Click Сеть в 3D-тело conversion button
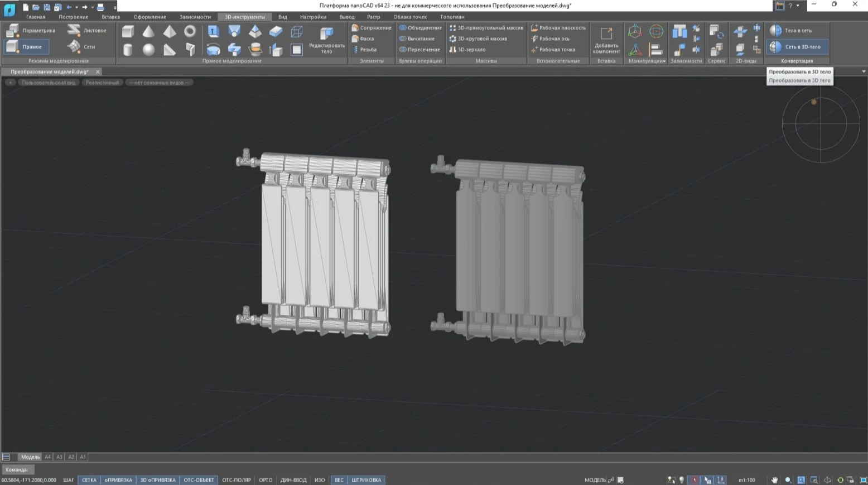Screen dimensions: 868x485 click(x=796, y=47)
